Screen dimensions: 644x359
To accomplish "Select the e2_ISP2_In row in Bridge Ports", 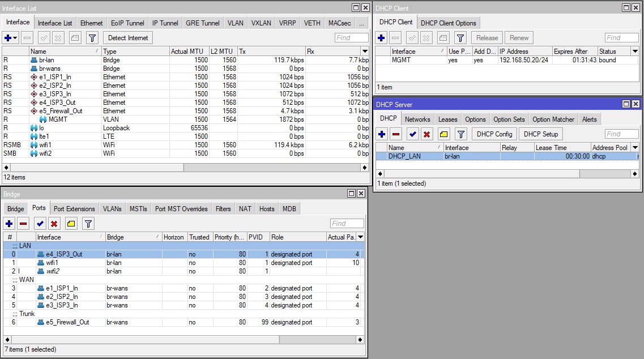I will point(184,297).
